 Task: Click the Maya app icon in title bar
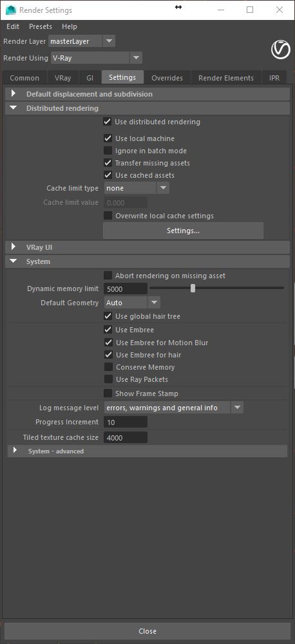pyautogui.click(x=11, y=10)
